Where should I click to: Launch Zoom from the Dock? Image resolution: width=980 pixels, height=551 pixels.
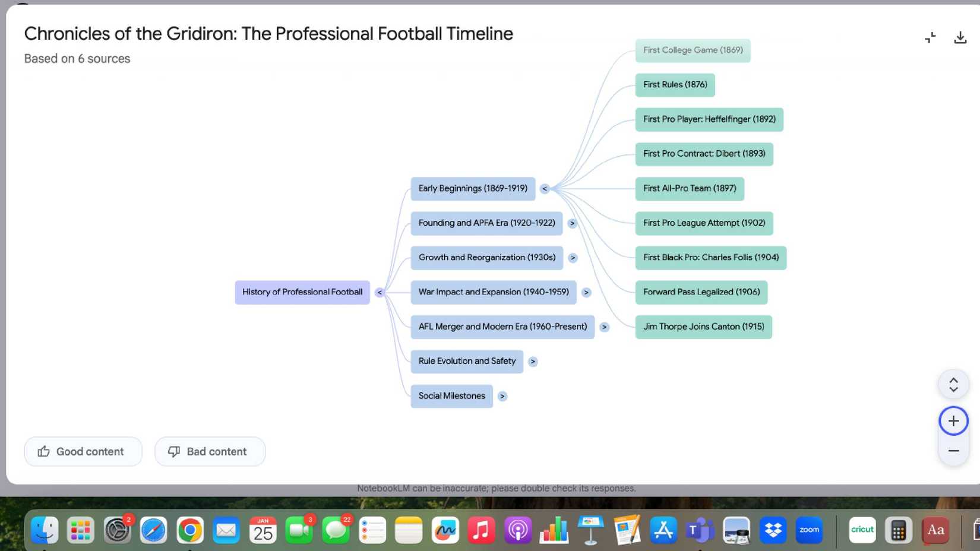point(808,530)
